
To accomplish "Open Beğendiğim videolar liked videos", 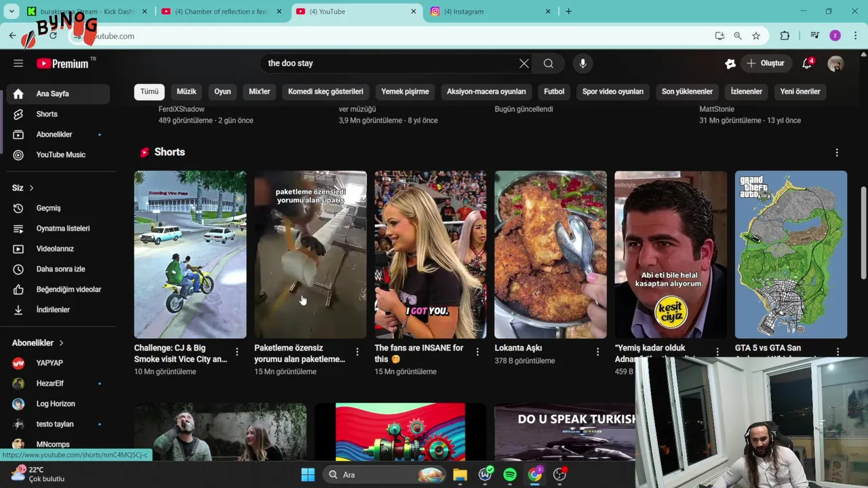I will point(58,289).
